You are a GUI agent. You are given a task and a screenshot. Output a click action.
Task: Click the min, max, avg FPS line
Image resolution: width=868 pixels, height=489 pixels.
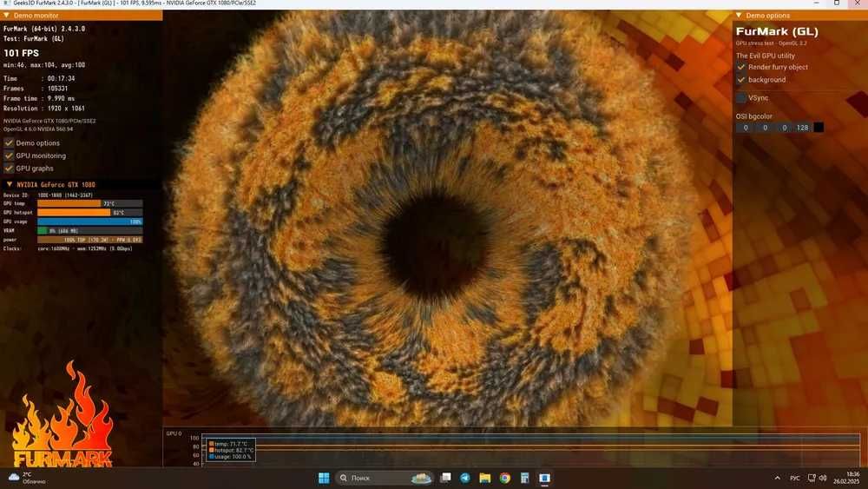click(x=44, y=65)
